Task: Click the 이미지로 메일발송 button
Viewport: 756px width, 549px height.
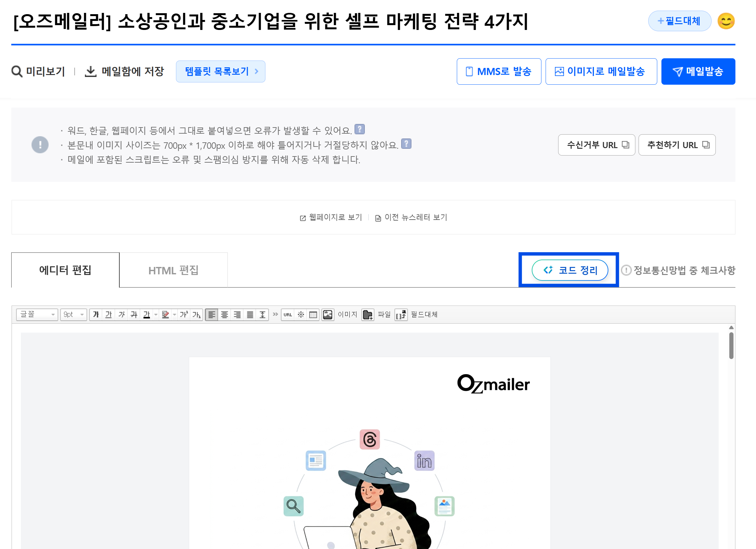Action: [601, 71]
